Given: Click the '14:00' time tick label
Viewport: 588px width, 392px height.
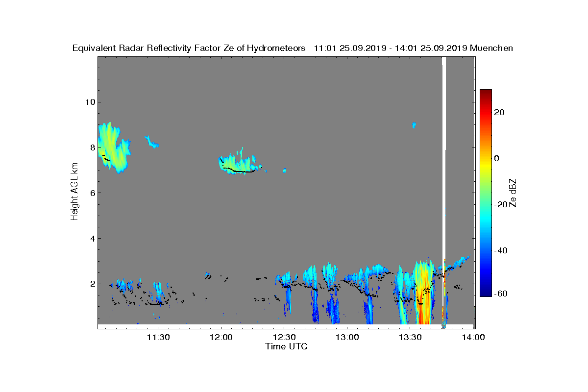Looking at the screenshot, I should click(473, 338).
